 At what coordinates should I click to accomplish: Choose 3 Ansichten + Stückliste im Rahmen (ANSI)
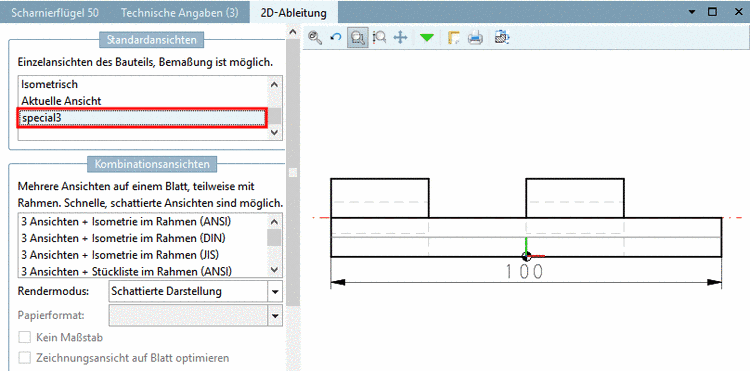143,271
